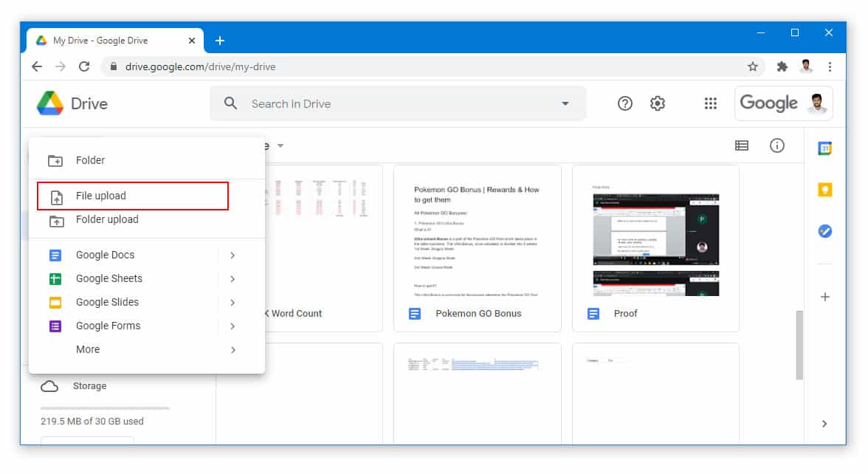
Task: Expand the Google Sheets submenu arrow
Action: pyautogui.click(x=232, y=279)
